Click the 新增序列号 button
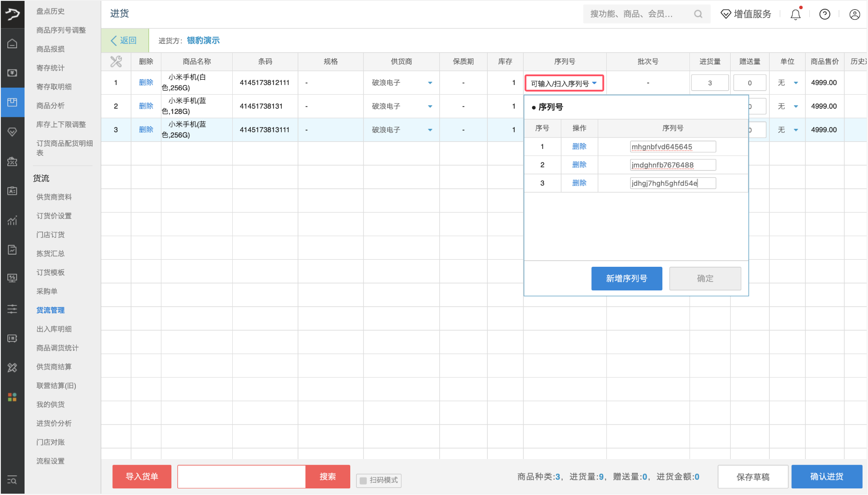Screen dimensions: 868x495 click(626, 279)
